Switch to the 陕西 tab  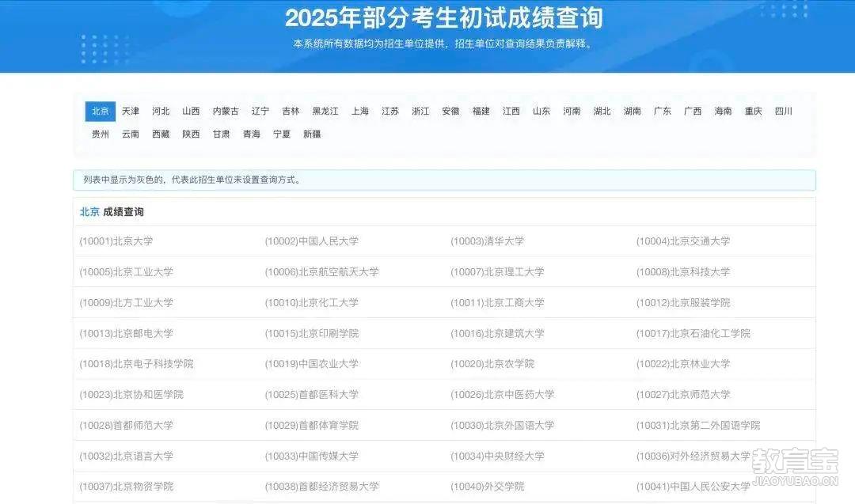(191, 134)
